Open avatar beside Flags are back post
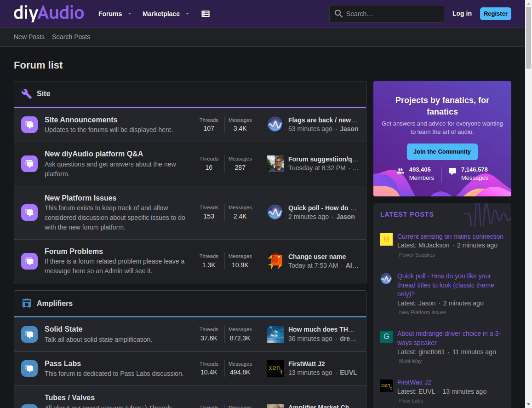 275,125
